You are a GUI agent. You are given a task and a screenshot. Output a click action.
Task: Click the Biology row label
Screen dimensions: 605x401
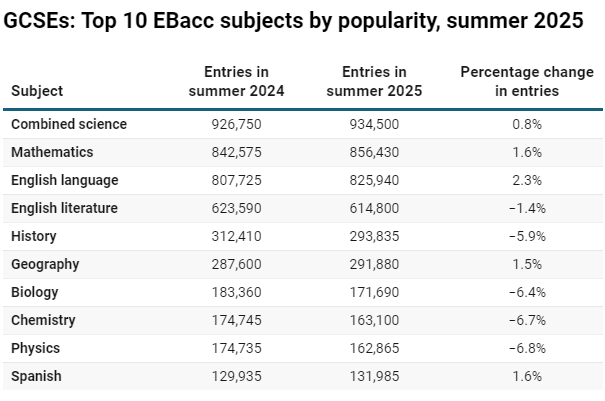click(35, 292)
